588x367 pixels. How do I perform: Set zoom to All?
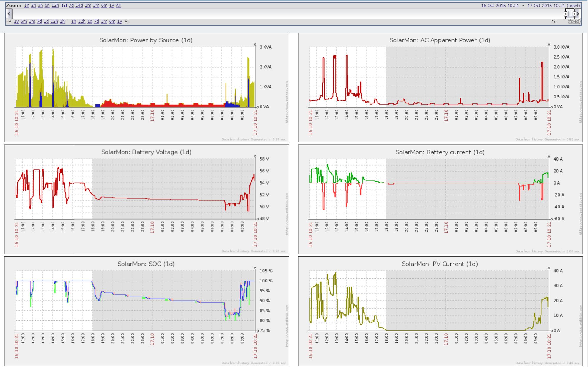[x=118, y=5]
